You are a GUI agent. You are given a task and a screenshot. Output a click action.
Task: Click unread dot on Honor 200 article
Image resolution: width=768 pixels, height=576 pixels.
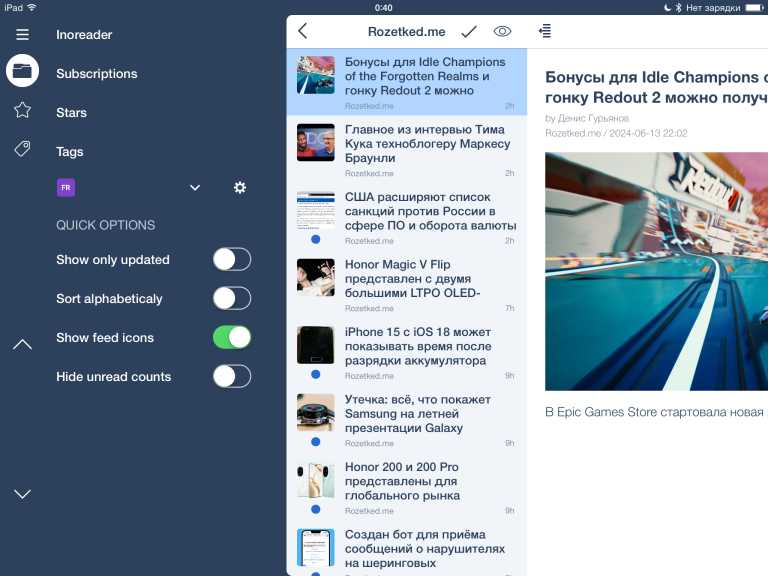(316, 510)
